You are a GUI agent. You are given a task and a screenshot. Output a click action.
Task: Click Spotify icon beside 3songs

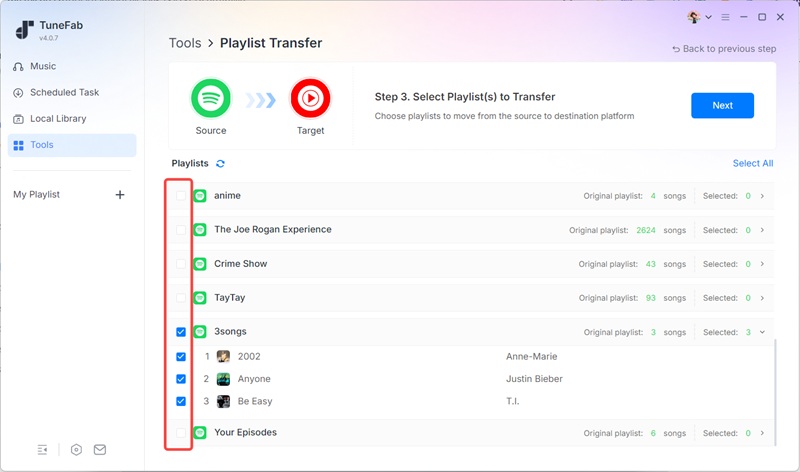pyautogui.click(x=200, y=332)
